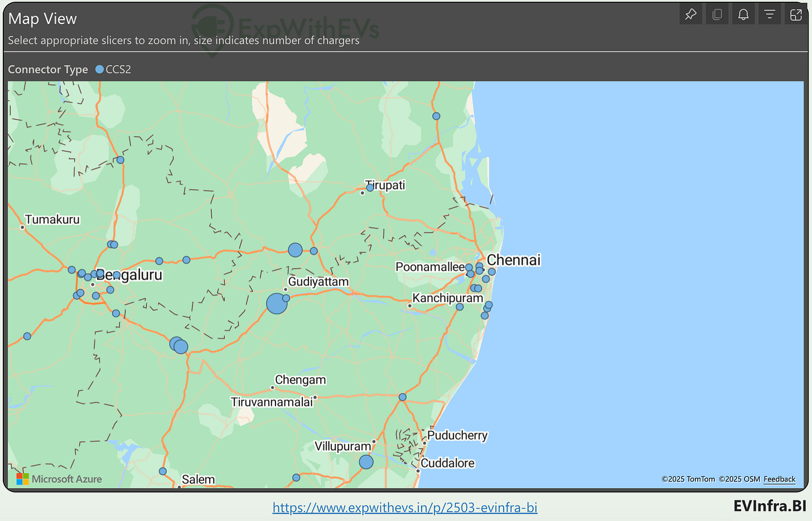Screen dimensions: 812x521
Task: Click the Tiruvannamalai map label
Action: coord(272,402)
